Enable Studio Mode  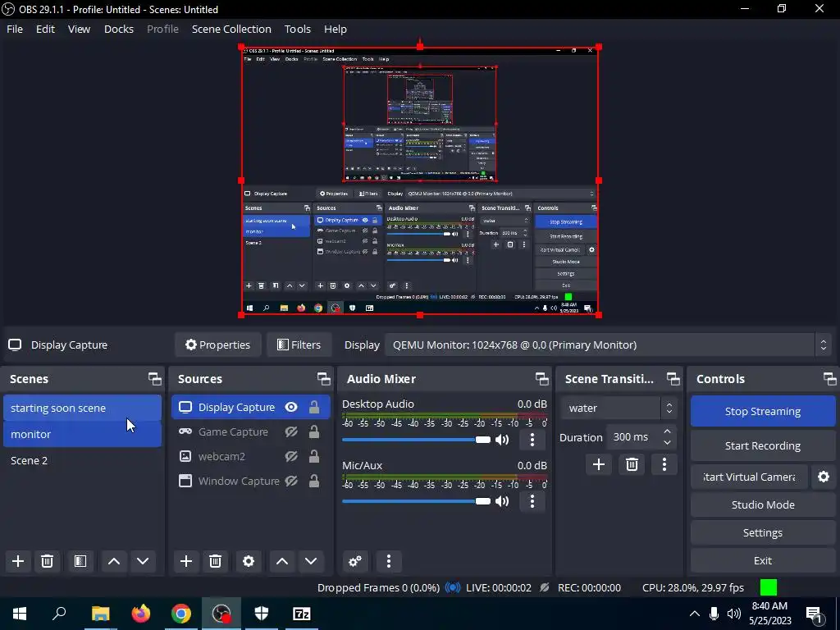pyautogui.click(x=763, y=504)
